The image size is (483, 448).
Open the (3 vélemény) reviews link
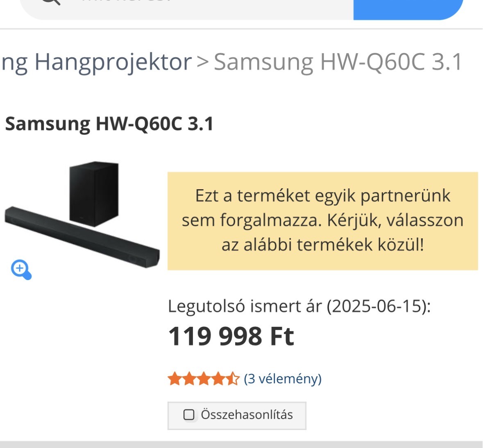tap(283, 379)
